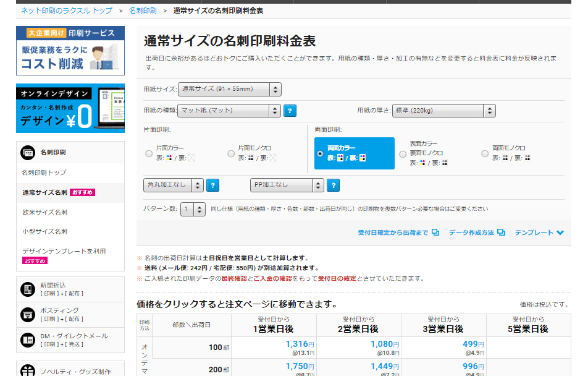Expand the テンプレート chevron
This screenshot has width=588, height=376.
(x=560, y=233)
